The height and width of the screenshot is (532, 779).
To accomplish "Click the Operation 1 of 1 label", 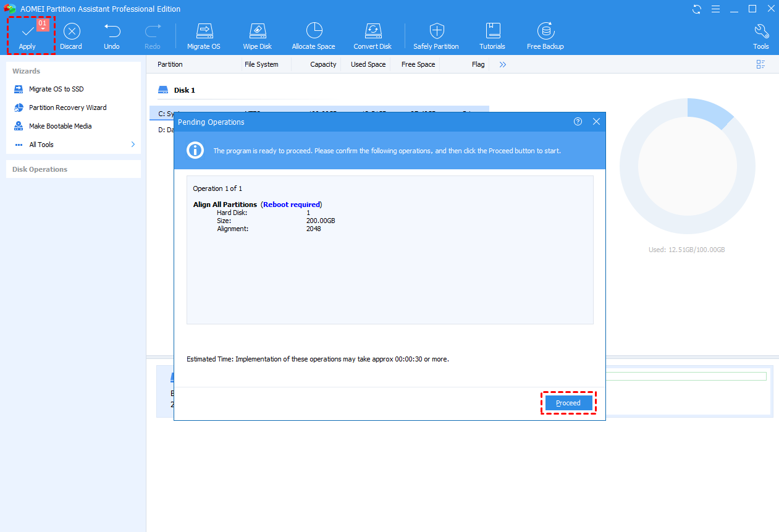I will pos(217,188).
